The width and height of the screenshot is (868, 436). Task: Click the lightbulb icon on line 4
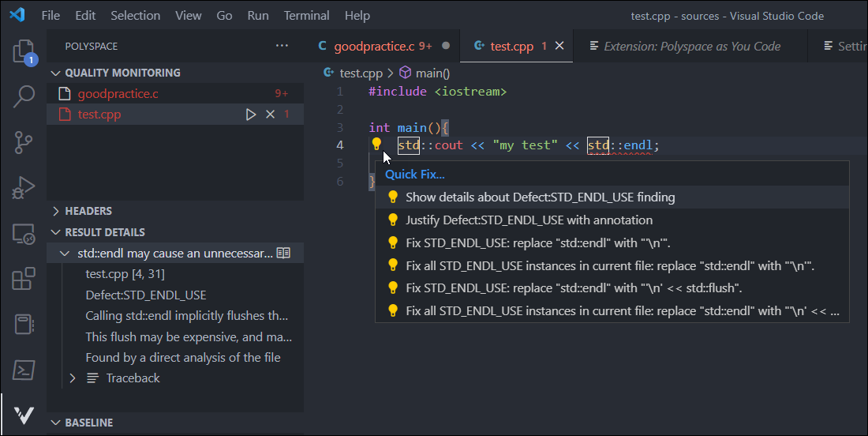(376, 144)
